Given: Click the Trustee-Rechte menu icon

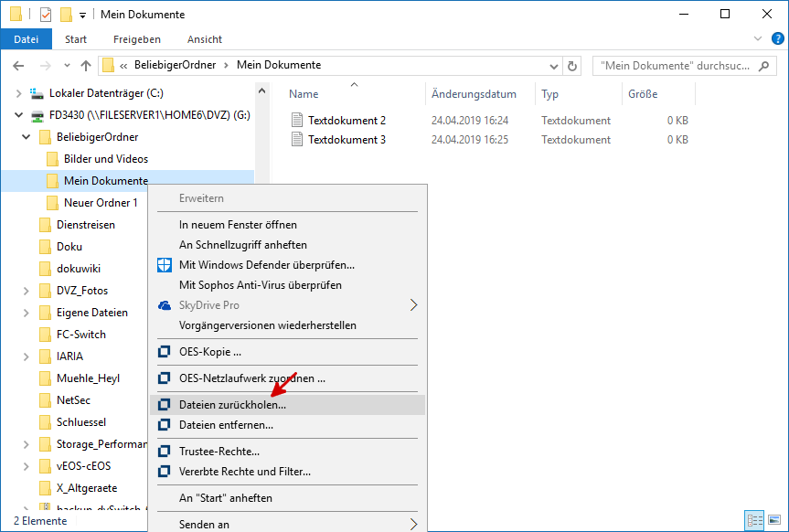Looking at the screenshot, I should tap(165, 452).
